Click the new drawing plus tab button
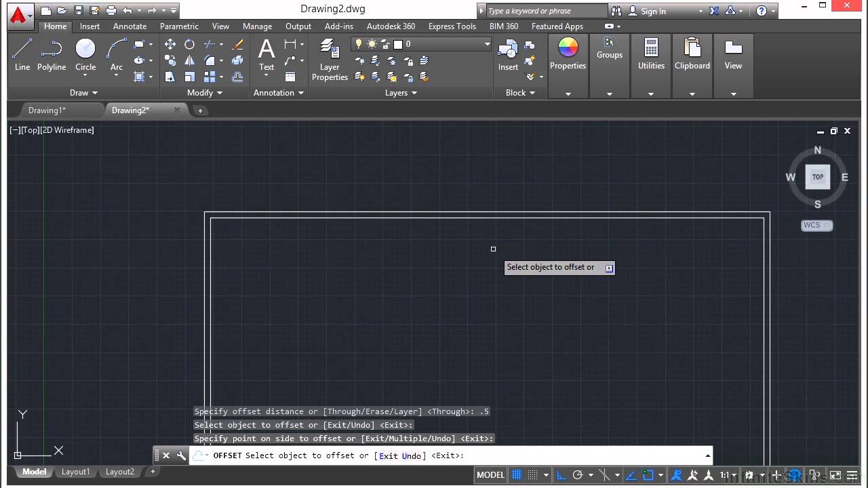 tap(200, 110)
